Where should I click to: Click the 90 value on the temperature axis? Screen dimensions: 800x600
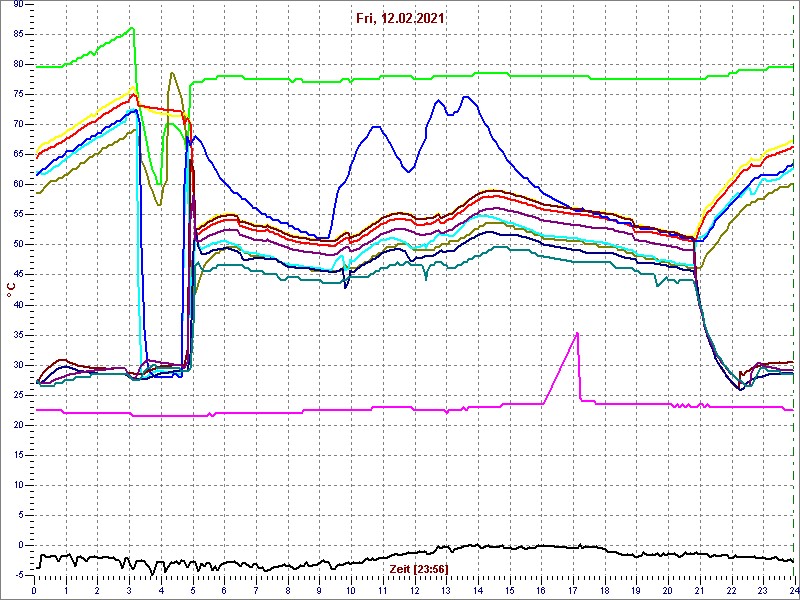point(18,4)
